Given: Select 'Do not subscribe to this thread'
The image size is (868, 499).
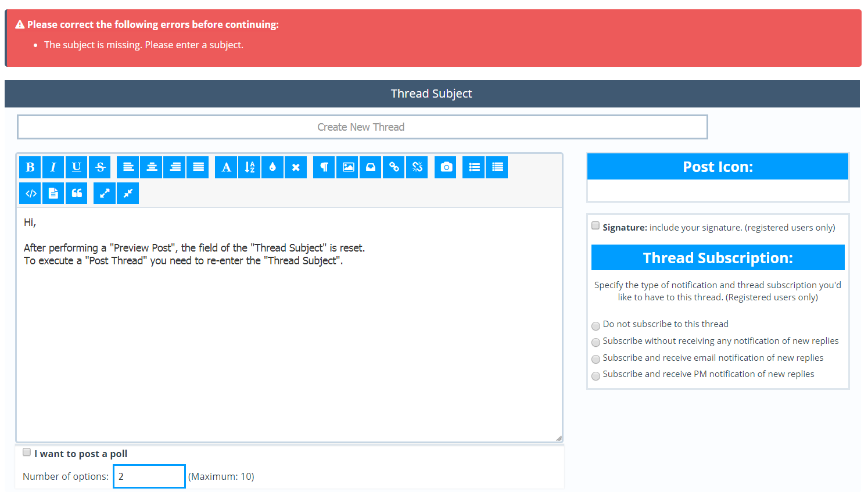Looking at the screenshot, I should pyautogui.click(x=596, y=326).
